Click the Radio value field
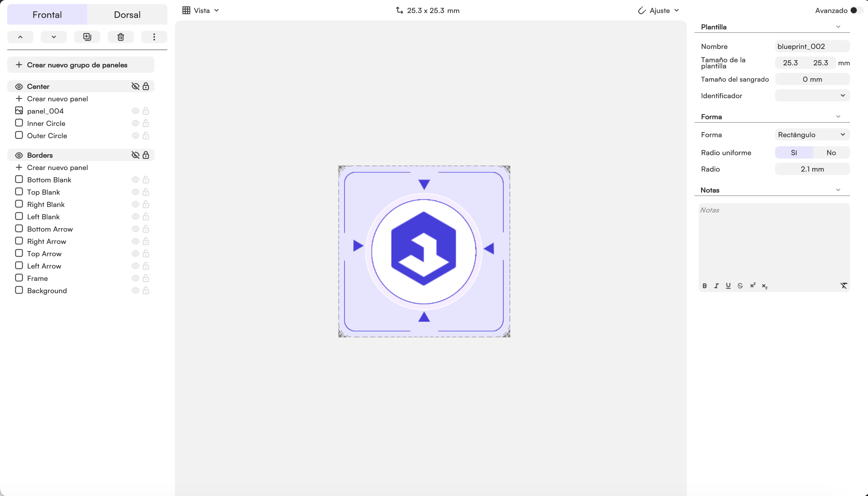 (x=812, y=169)
